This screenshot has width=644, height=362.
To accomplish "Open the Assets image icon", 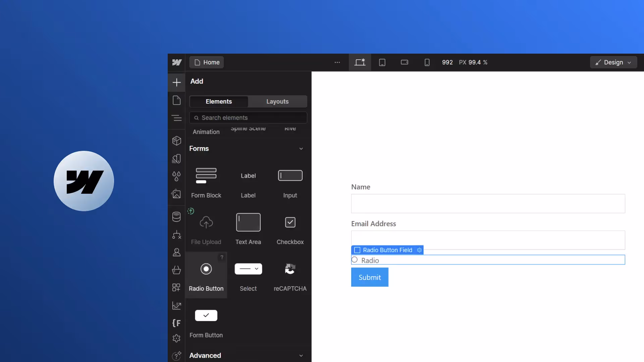I will 176,194.
